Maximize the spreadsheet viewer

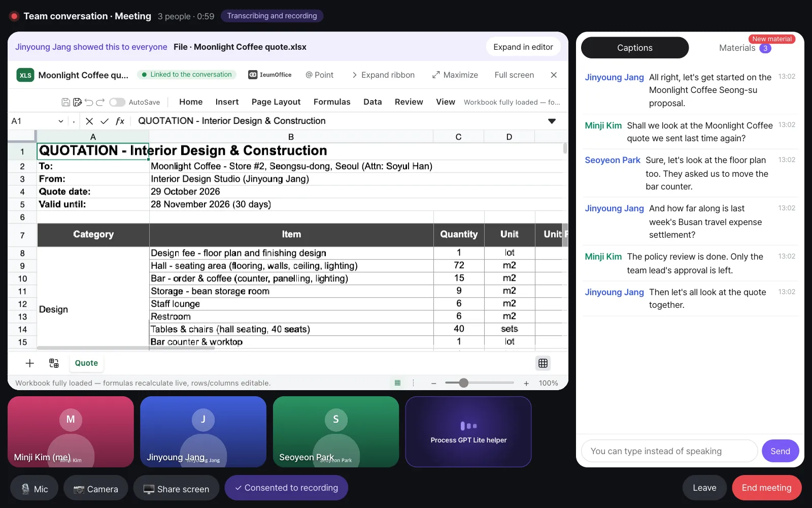(x=455, y=75)
